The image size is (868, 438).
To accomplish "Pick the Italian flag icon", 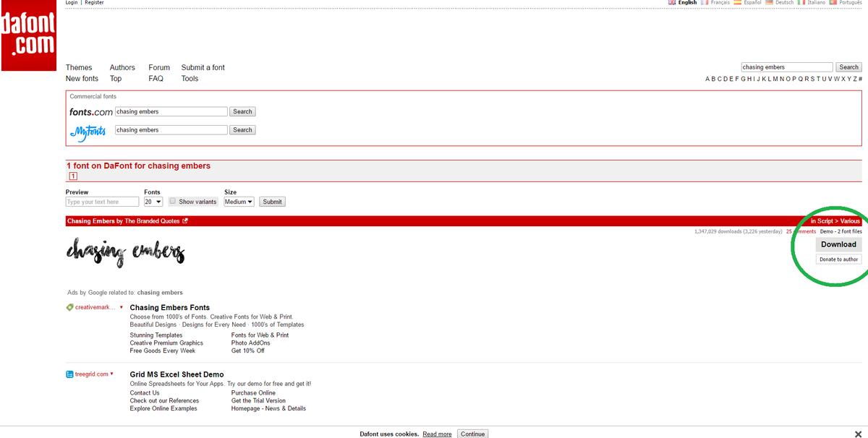I will click(x=801, y=3).
